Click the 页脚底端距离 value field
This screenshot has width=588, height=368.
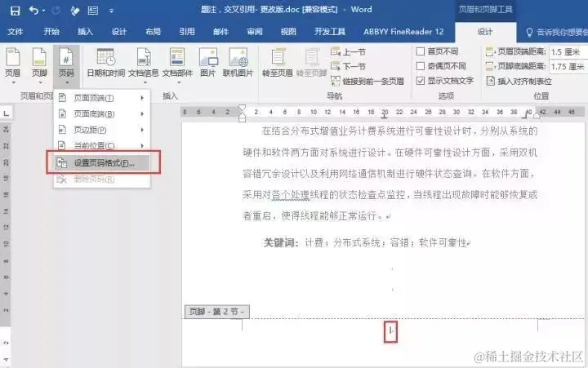[x=568, y=67]
